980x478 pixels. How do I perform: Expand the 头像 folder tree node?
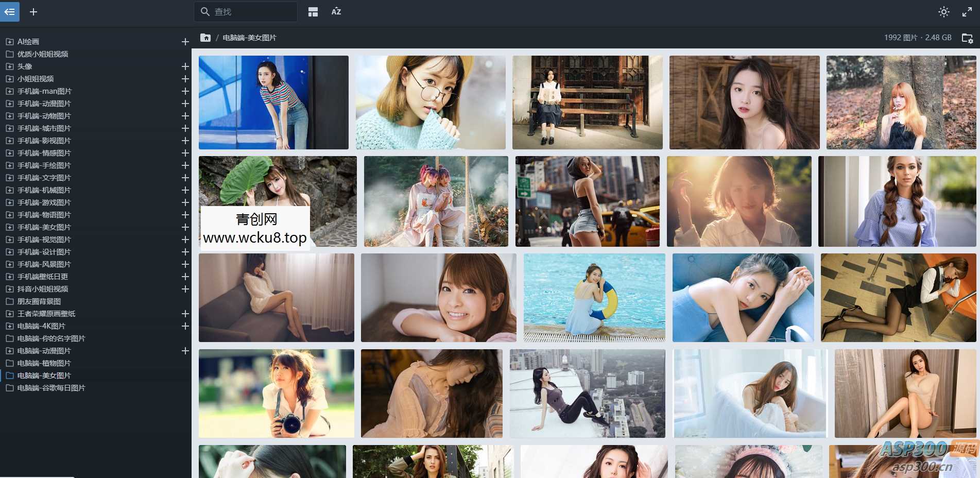point(9,66)
